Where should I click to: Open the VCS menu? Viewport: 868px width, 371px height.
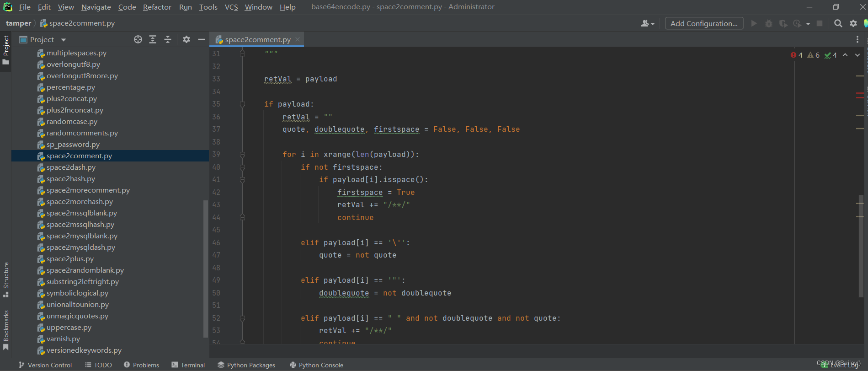(231, 7)
